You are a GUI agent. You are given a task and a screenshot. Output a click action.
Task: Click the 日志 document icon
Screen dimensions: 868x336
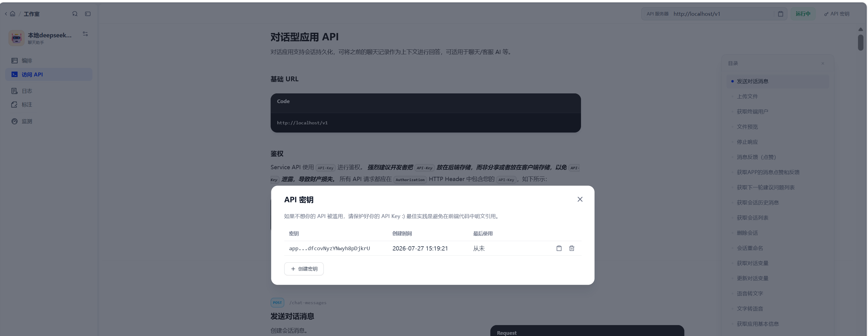(15, 91)
